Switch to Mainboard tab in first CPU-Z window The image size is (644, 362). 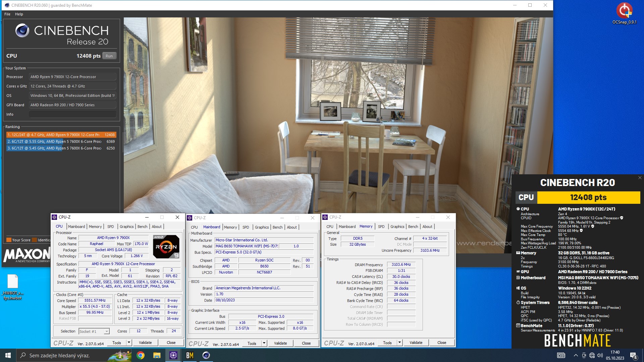(76, 227)
